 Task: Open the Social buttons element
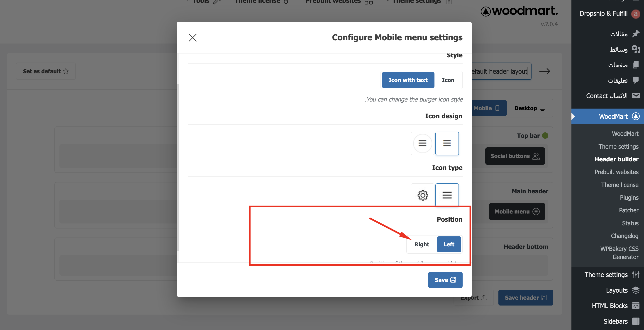(515, 156)
